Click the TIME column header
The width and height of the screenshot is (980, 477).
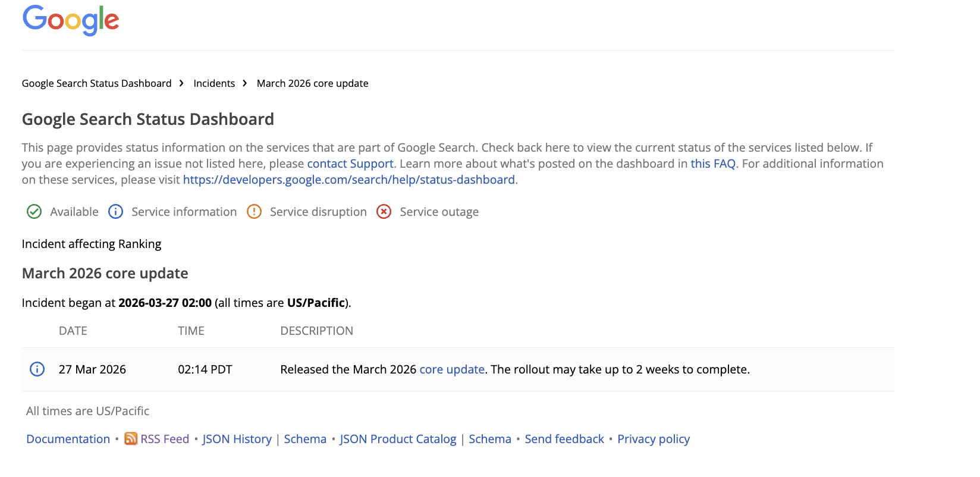click(x=191, y=331)
